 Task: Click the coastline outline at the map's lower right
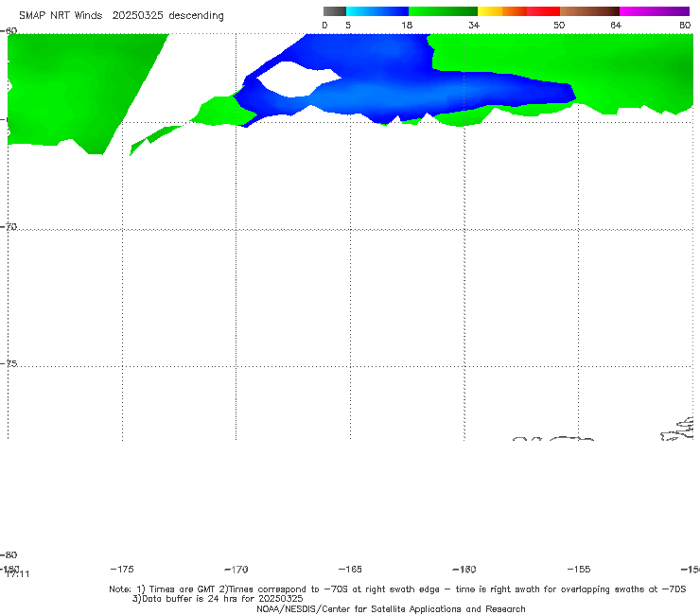click(677, 429)
